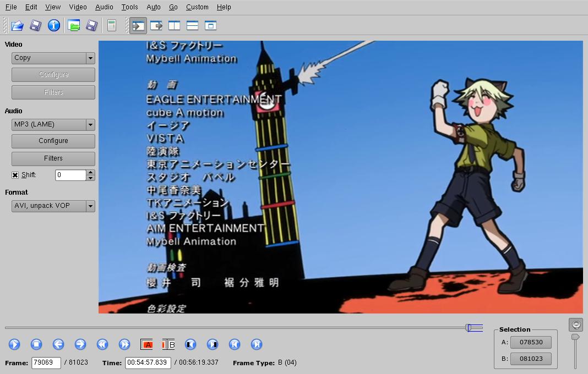Go to next frame
Viewport: 588px width, 374px height.
click(x=80, y=344)
